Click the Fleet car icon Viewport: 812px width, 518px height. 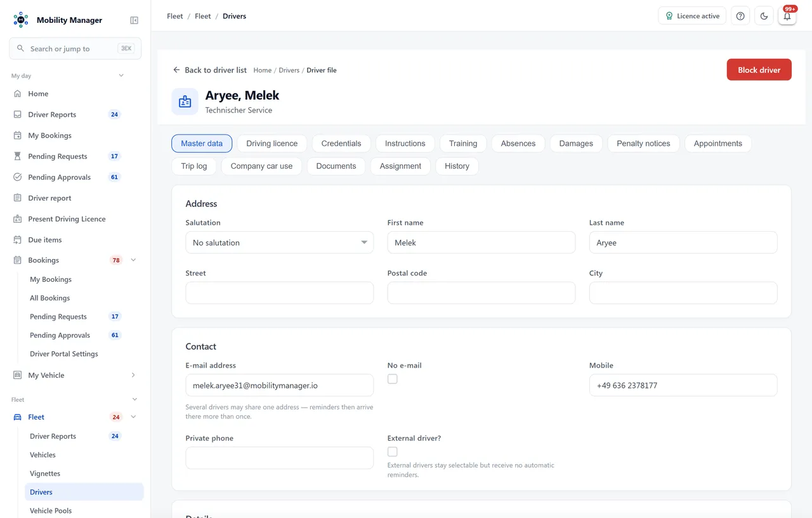coord(18,417)
